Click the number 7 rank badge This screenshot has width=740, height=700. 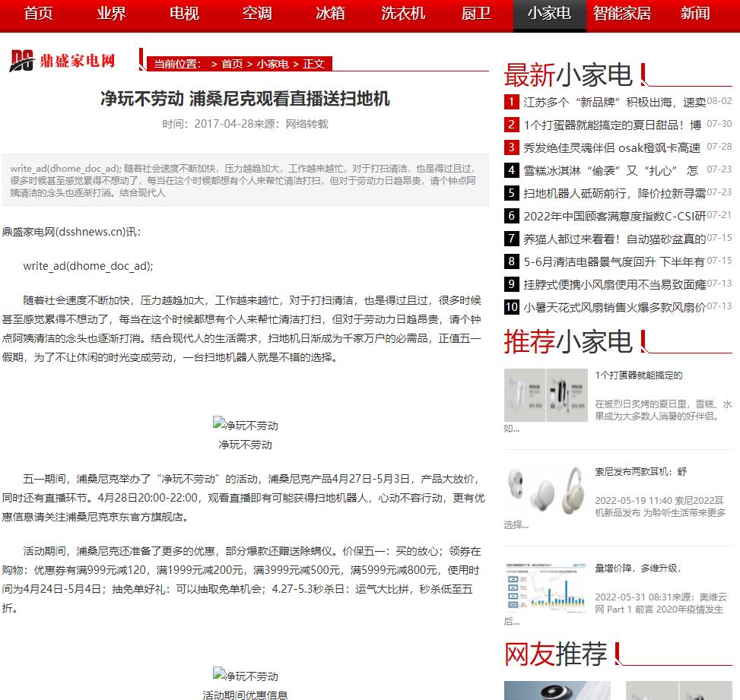(512, 238)
